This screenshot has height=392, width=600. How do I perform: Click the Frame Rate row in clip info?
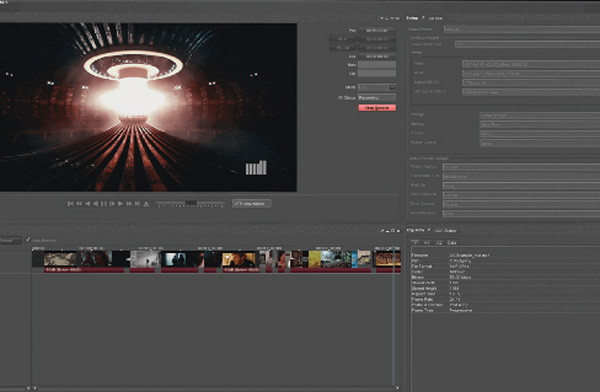[x=505, y=299]
